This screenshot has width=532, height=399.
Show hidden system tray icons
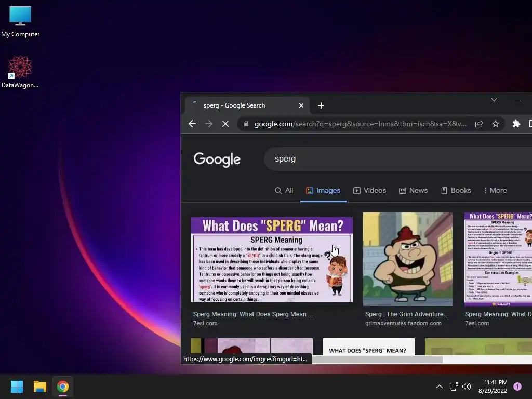click(440, 387)
